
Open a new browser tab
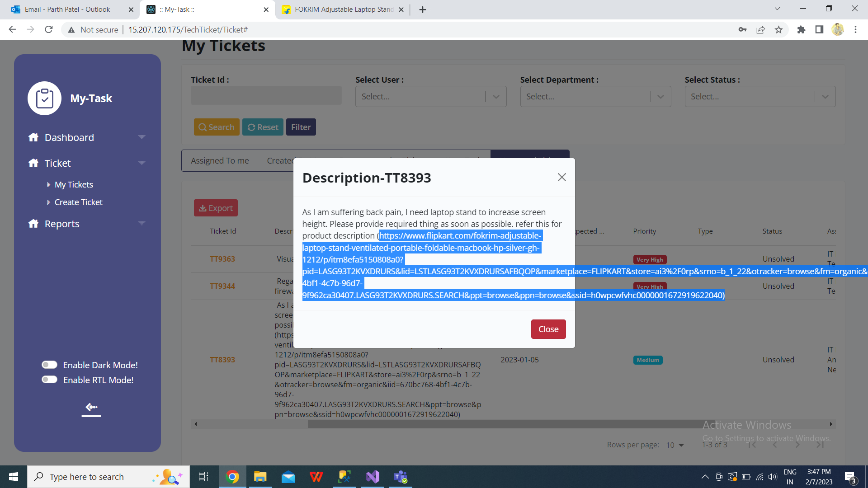click(422, 9)
